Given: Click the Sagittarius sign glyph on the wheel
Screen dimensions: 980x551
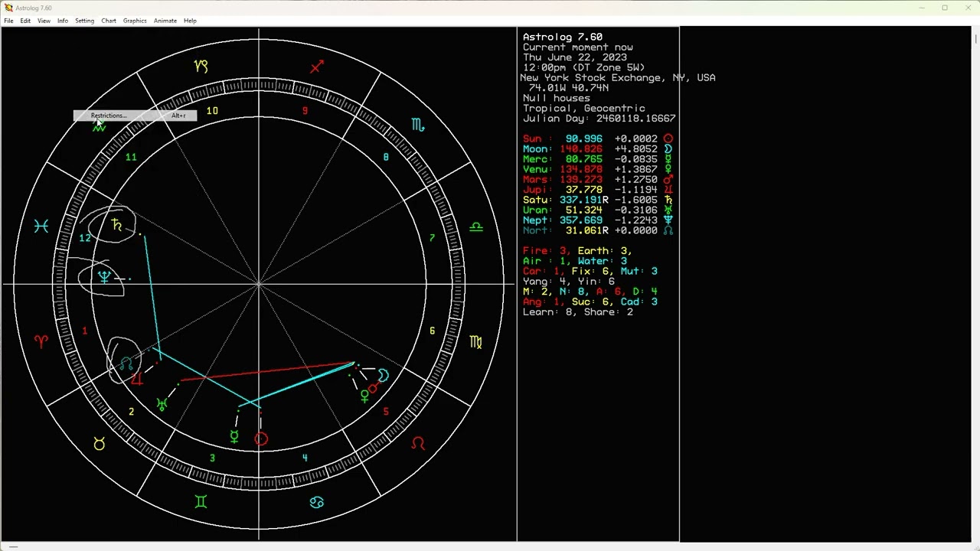Looking at the screenshot, I should [317, 67].
